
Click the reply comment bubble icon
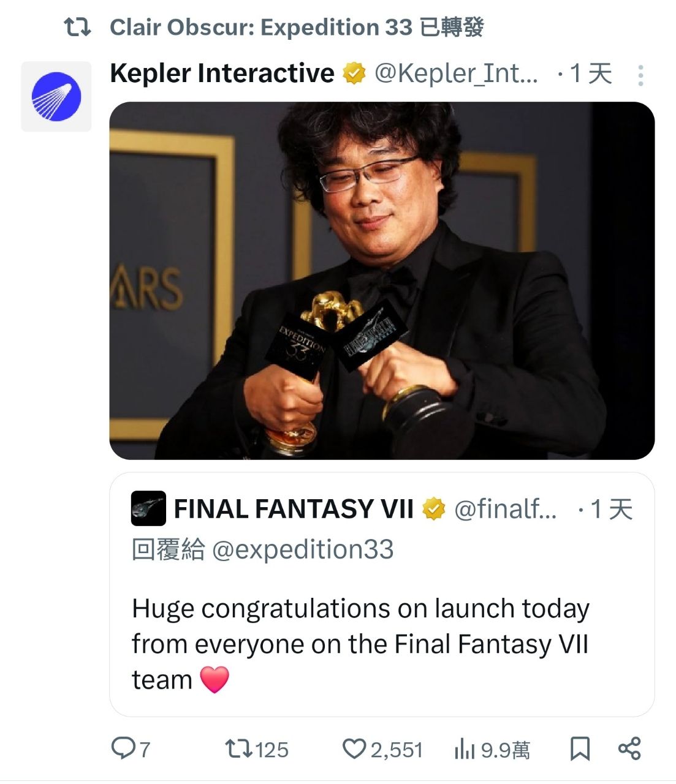coord(123,748)
